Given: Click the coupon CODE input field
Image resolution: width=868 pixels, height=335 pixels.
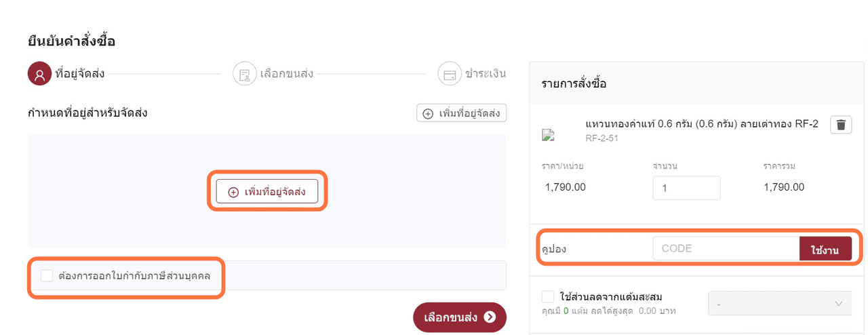Looking at the screenshot, I should click(x=726, y=248).
